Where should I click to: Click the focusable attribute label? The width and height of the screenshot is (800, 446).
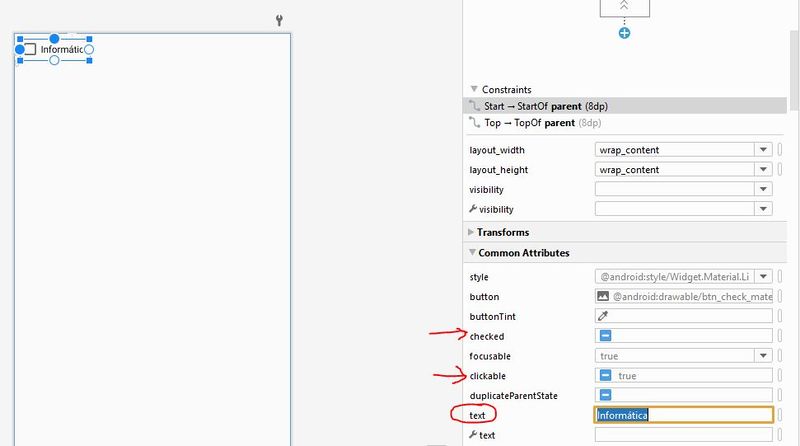coord(490,356)
